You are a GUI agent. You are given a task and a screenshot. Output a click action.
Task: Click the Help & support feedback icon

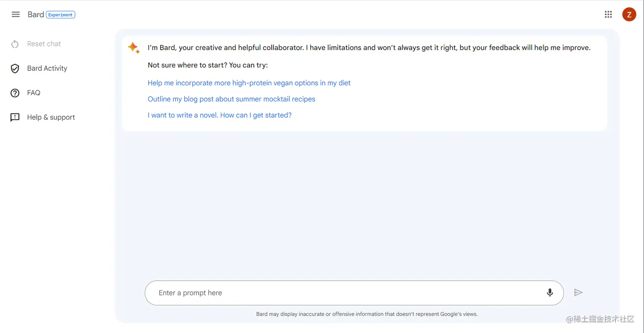click(15, 117)
